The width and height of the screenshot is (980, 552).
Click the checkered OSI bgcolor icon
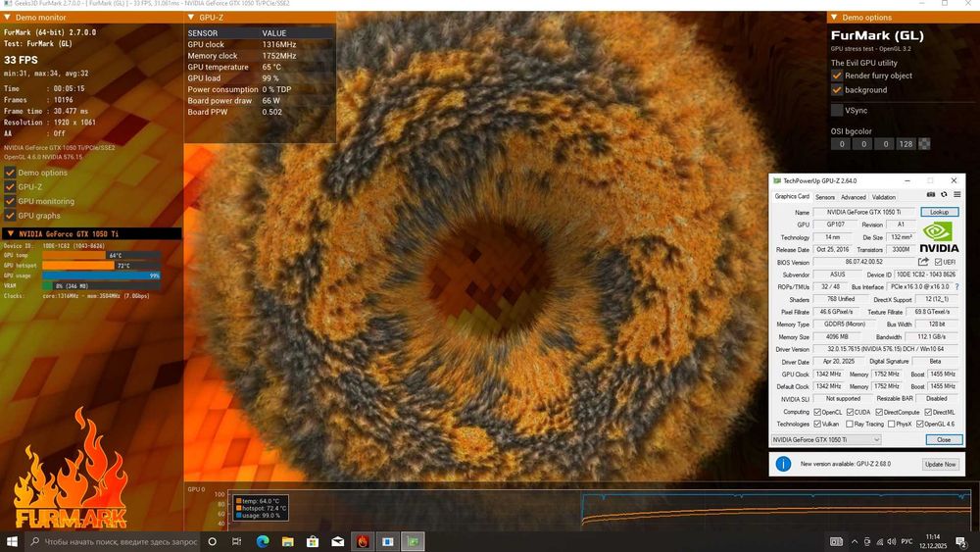pos(924,144)
